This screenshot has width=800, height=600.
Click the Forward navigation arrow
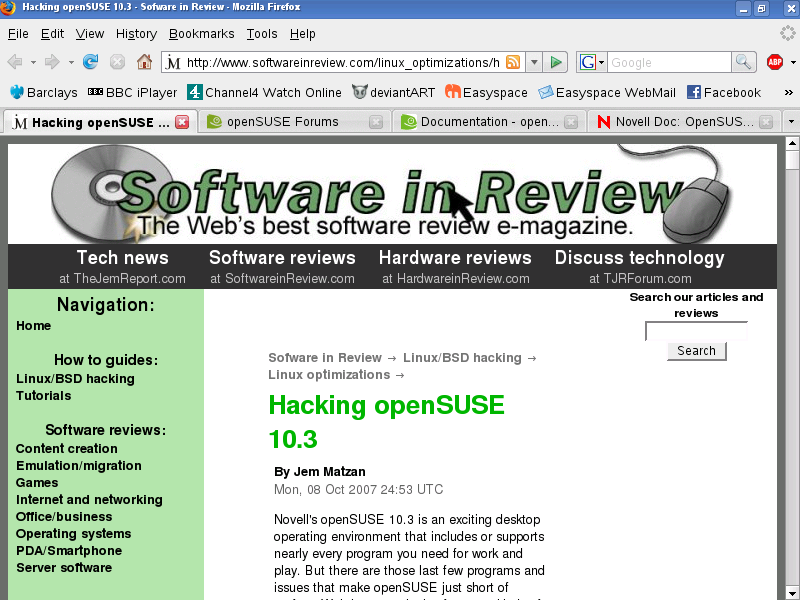(x=52, y=62)
